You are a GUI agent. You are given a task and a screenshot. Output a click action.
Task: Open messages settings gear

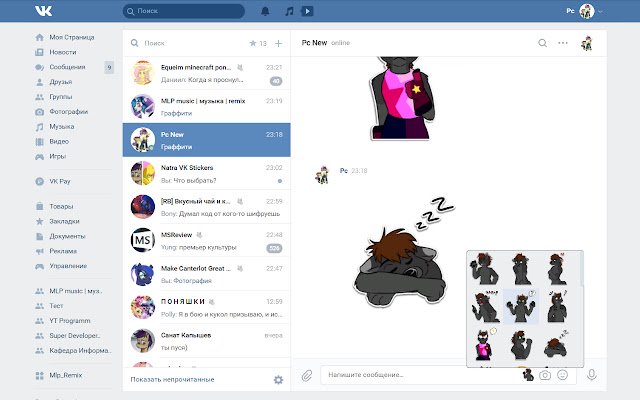(x=278, y=380)
